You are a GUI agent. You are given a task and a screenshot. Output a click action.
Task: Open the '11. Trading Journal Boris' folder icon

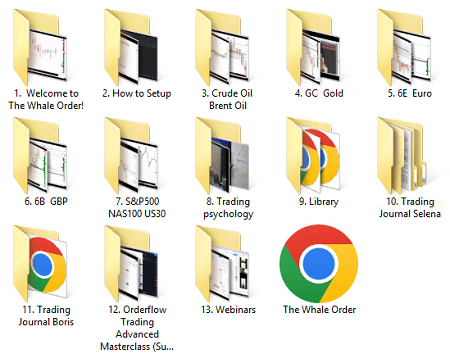40,263
